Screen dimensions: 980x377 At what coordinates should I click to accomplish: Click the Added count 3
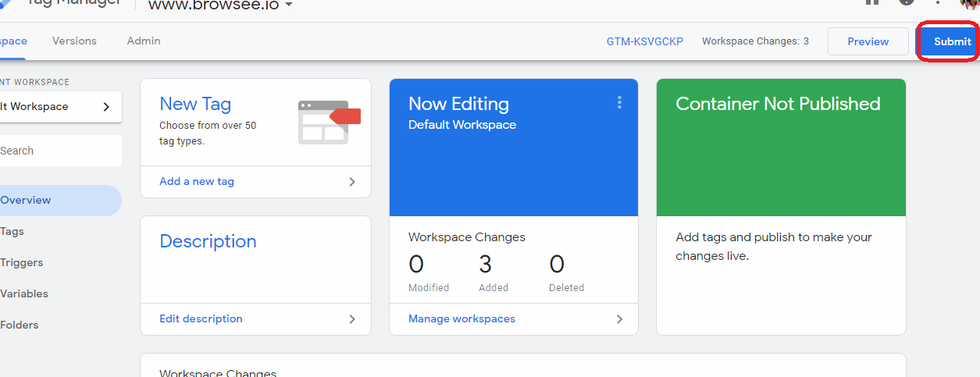pos(485,265)
